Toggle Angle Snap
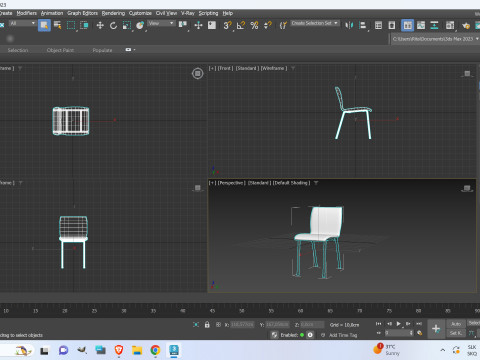Viewport: 480px width, 360px height. [241, 25]
